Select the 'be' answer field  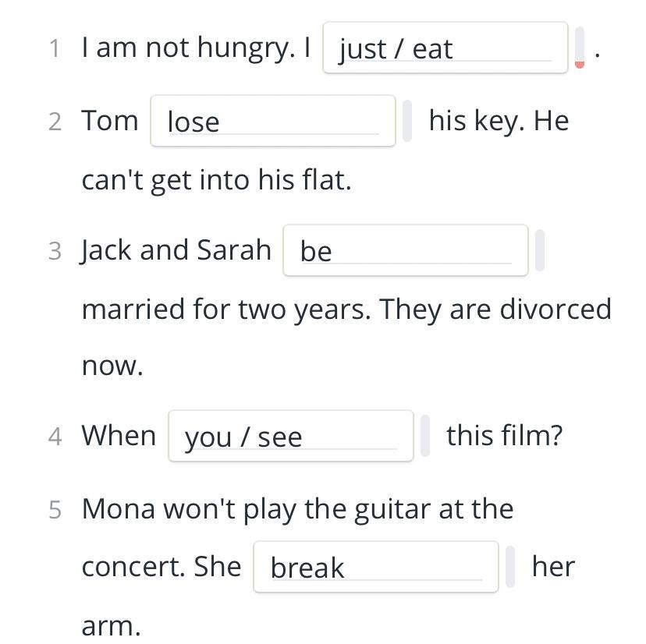(x=405, y=250)
